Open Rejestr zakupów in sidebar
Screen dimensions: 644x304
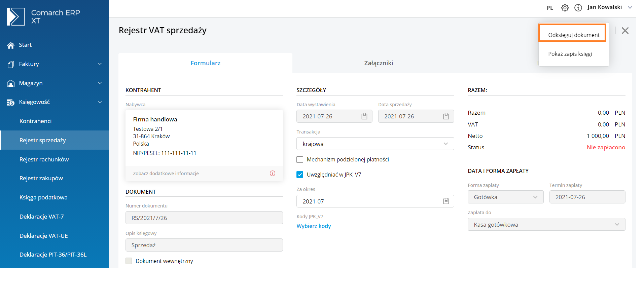coord(55,178)
